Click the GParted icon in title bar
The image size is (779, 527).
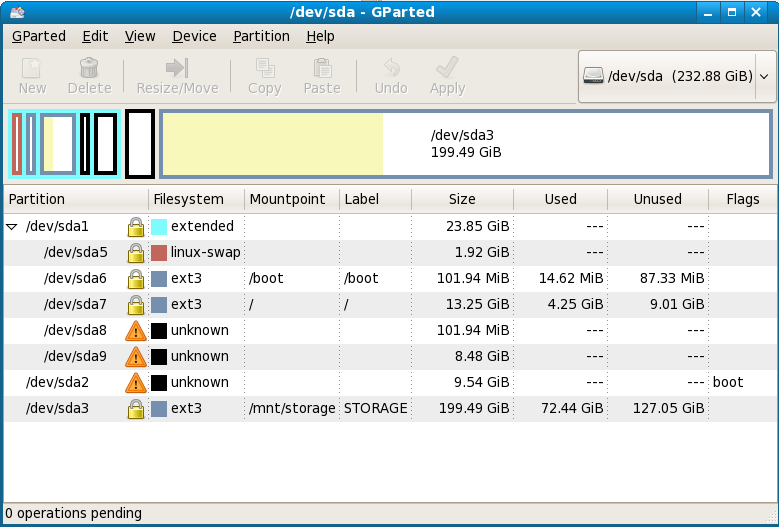17,12
